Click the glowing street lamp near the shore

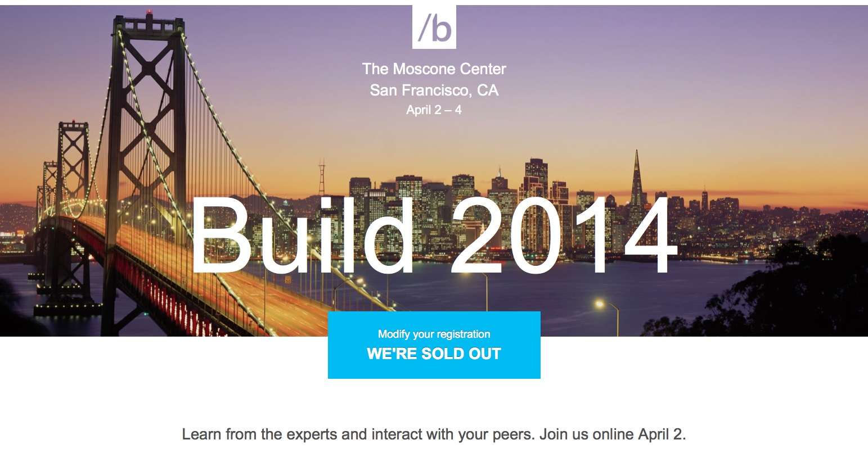pos(600,305)
